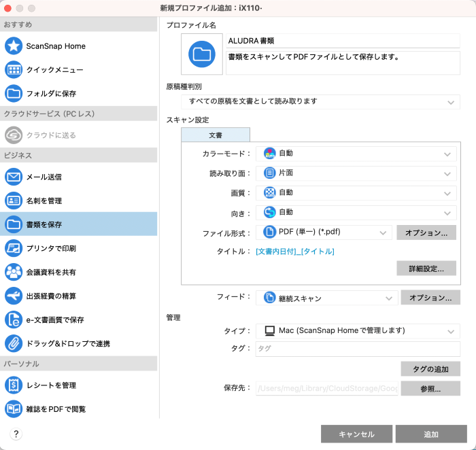Select the メール送信 envelope icon
The width and height of the screenshot is (476, 450).
point(14,177)
